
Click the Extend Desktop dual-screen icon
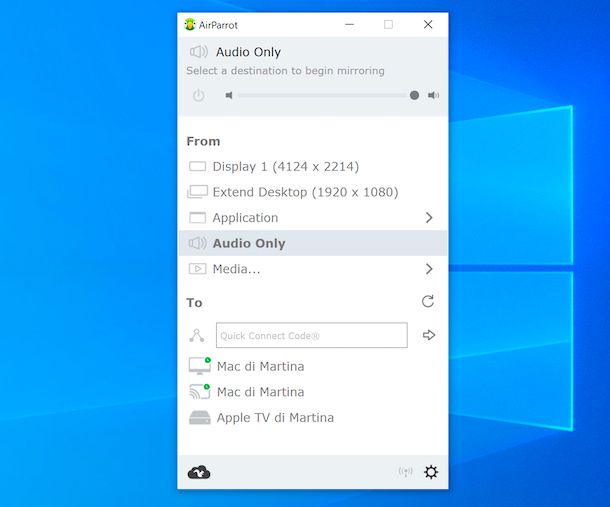pyautogui.click(x=197, y=192)
